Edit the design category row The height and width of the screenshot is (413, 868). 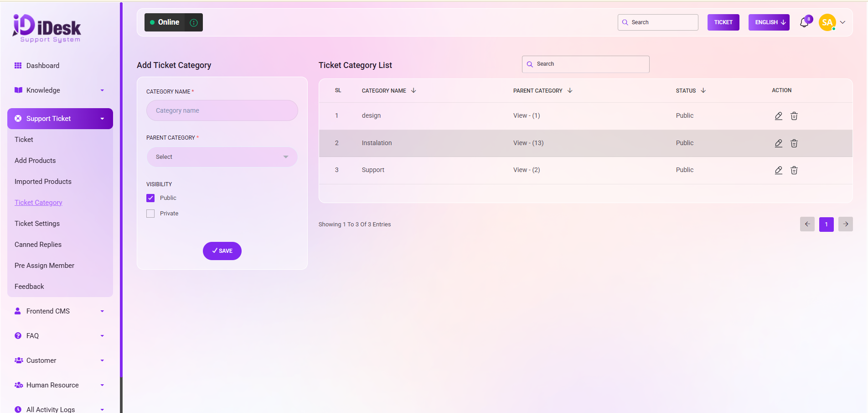click(x=779, y=116)
